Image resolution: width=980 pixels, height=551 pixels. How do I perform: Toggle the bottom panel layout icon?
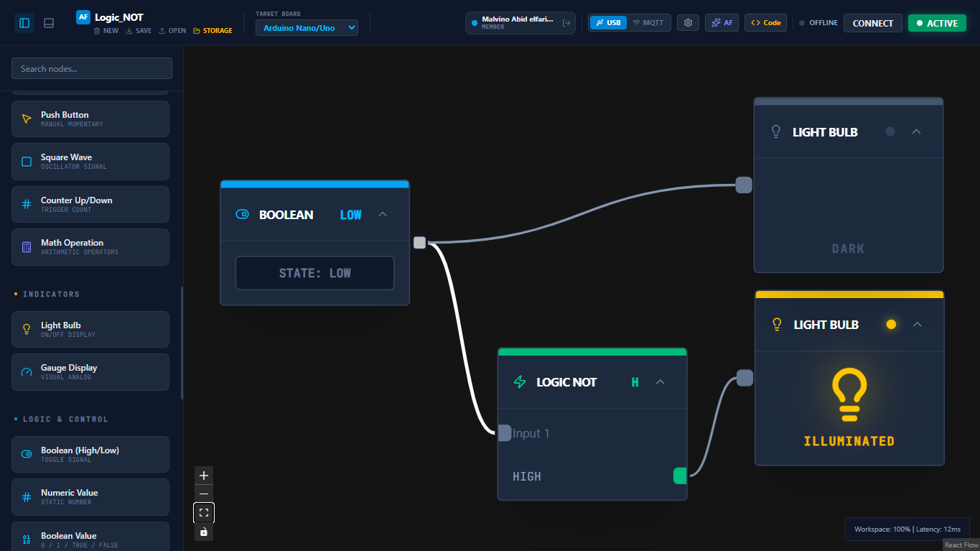[49, 23]
